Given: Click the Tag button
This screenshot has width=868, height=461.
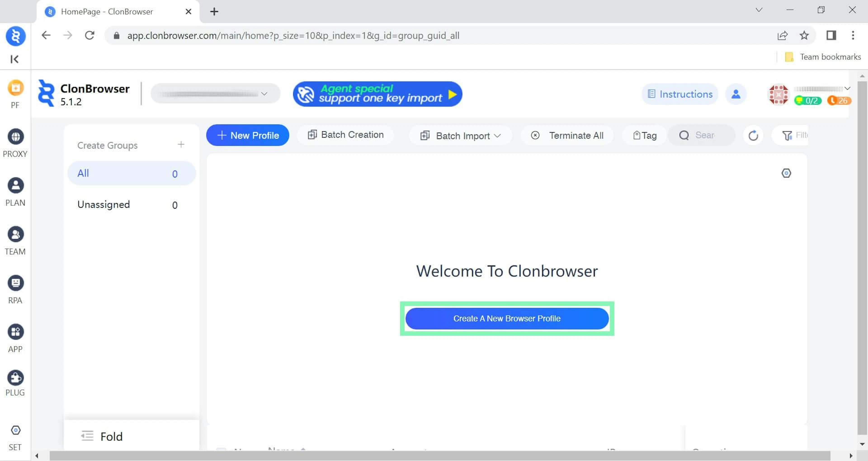Looking at the screenshot, I should tap(644, 135).
